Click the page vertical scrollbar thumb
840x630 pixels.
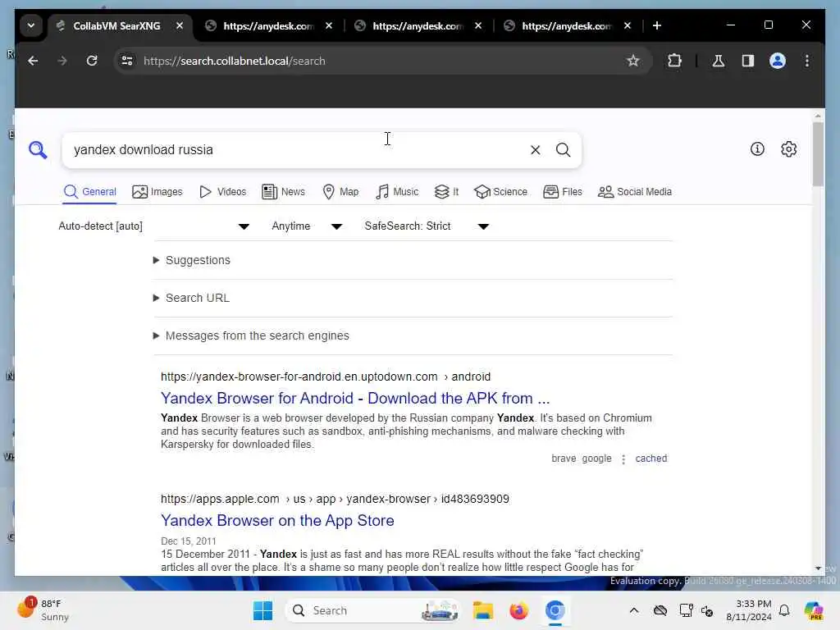818,153
